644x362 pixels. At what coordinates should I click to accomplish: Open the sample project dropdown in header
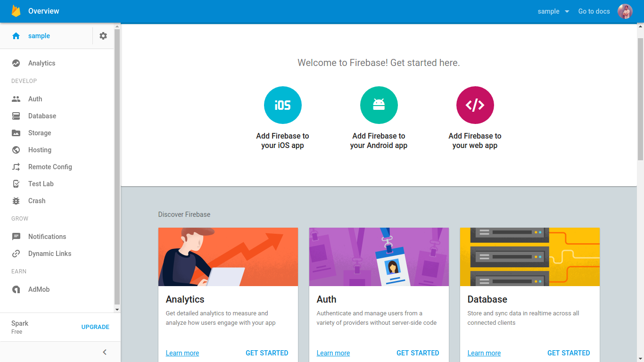click(553, 11)
